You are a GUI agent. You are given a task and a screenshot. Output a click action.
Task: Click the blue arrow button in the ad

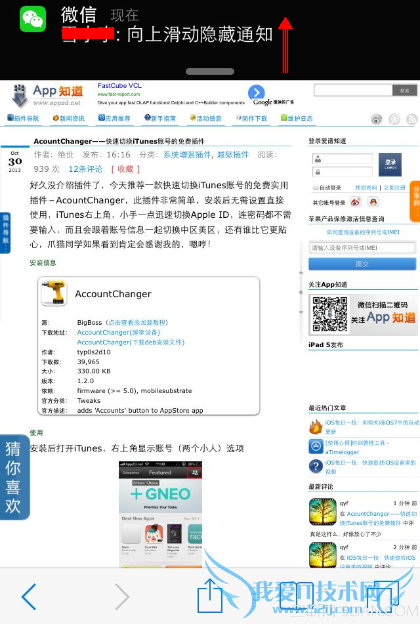pyautogui.click(x=256, y=93)
